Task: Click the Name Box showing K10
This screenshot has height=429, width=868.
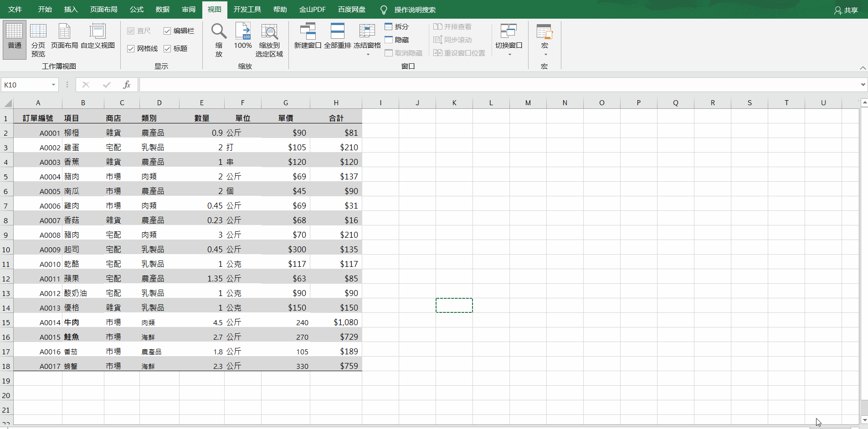Action: [26, 85]
